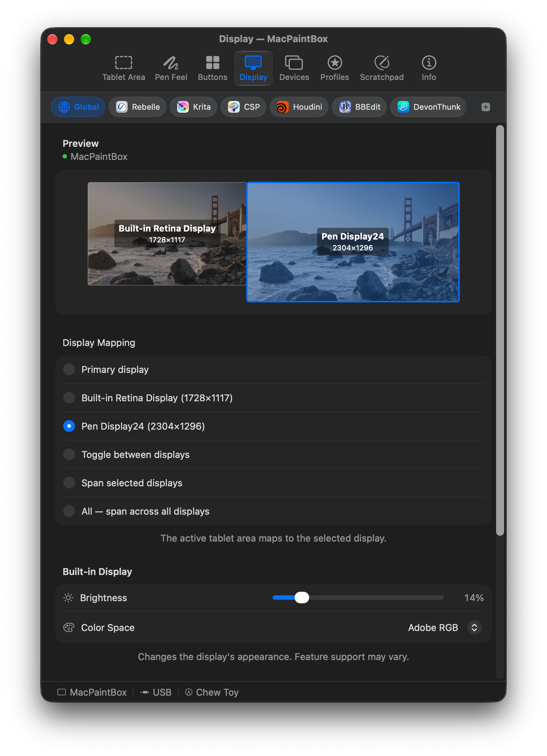Click the USB connection status
Image resolution: width=547 pixels, height=756 pixels.
point(156,692)
